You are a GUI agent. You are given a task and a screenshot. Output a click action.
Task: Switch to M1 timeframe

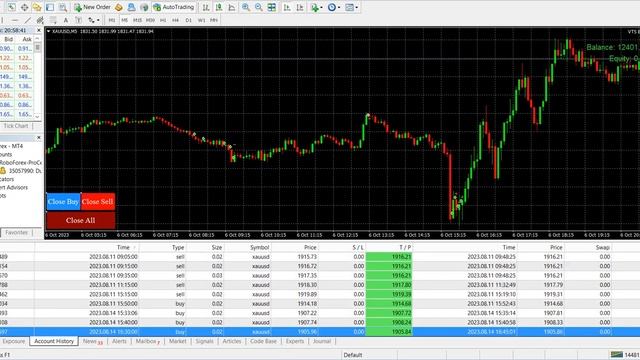(112, 20)
